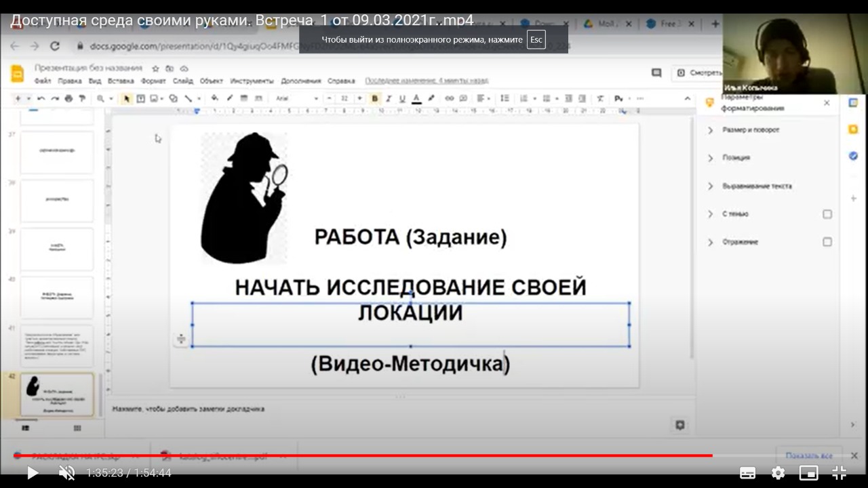The width and height of the screenshot is (868, 488).
Task: Clear formatting icon
Action: [x=600, y=98]
